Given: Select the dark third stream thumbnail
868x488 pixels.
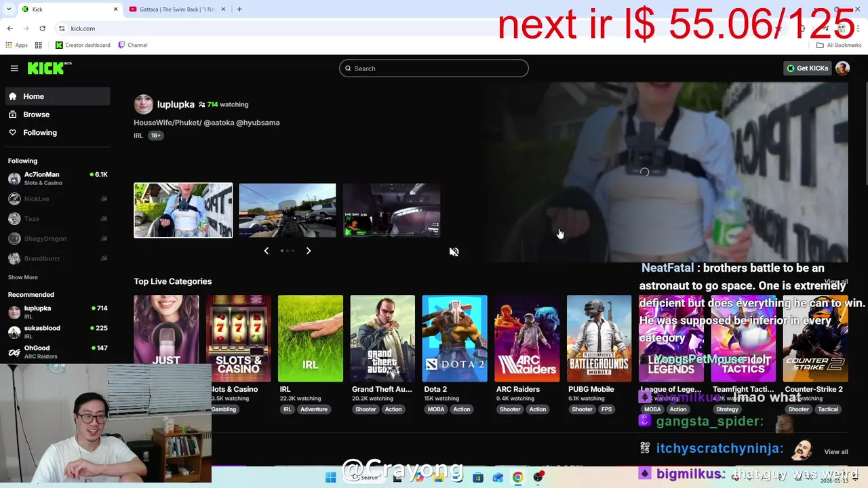Looking at the screenshot, I should pos(391,211).
